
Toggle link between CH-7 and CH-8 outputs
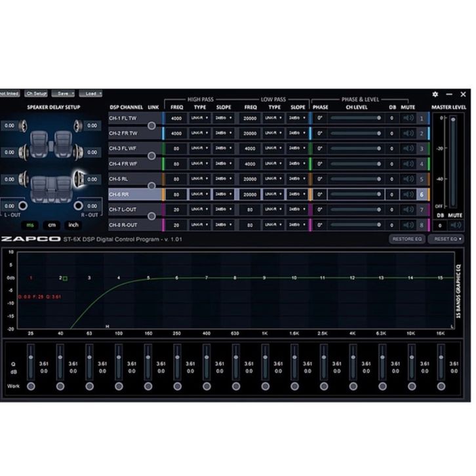coord(152,216)
